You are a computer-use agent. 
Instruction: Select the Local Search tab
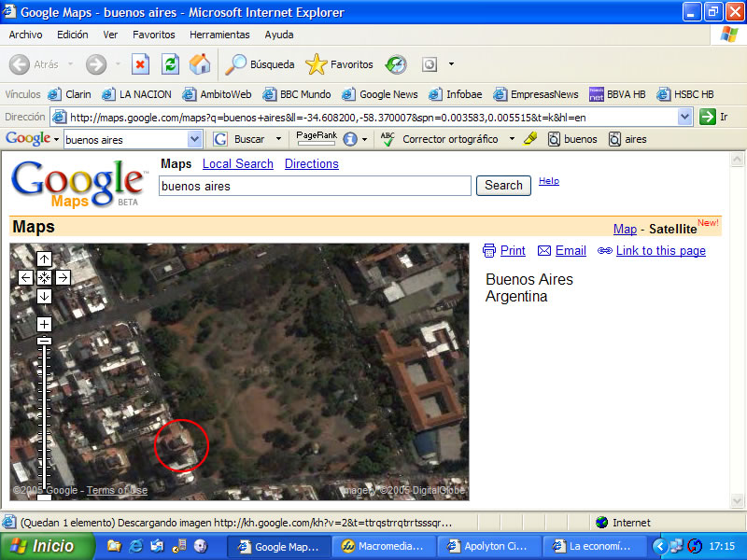pos(238,164)
